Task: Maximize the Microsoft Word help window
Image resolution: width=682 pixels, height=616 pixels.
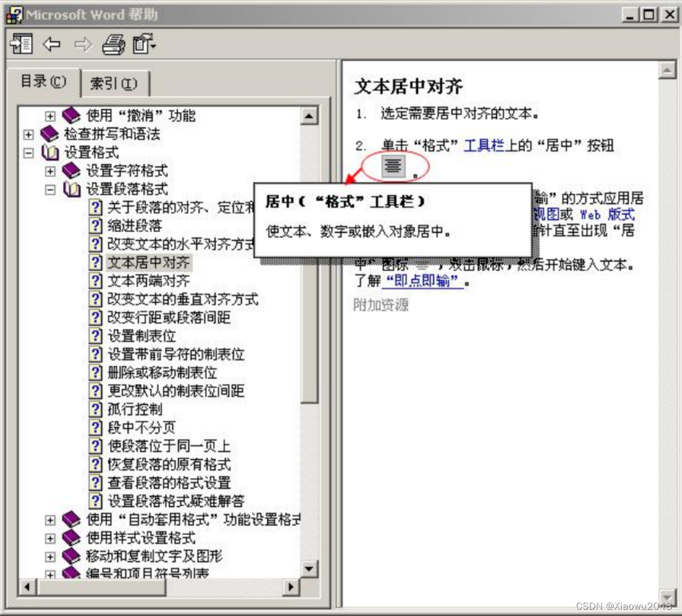Action: tap(649, 14)
